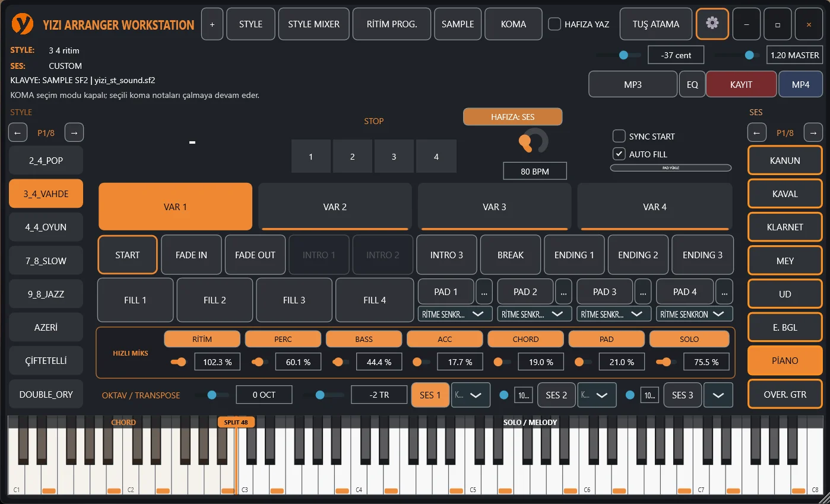Click the plus add button
The image size is (830, 504).
click(212, 24)
